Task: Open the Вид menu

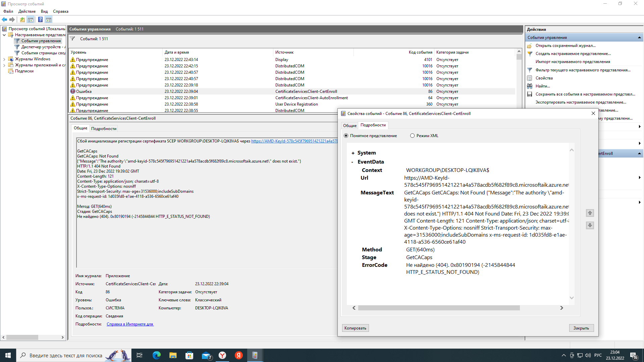Action: pos(44,11)
